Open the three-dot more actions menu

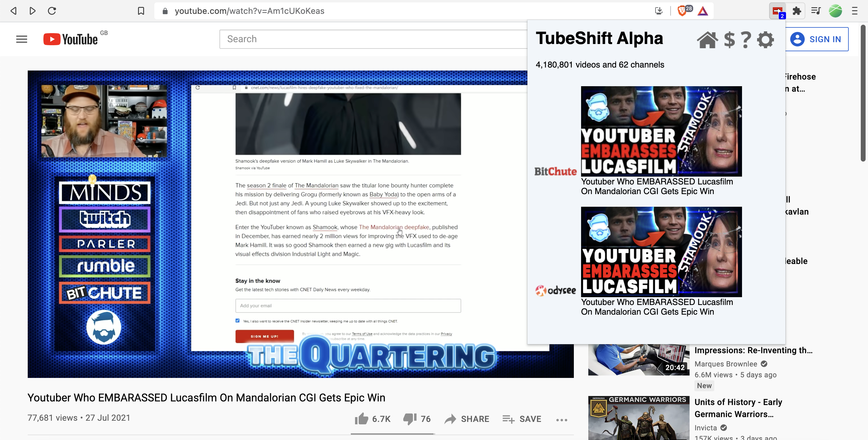[562, 420]
